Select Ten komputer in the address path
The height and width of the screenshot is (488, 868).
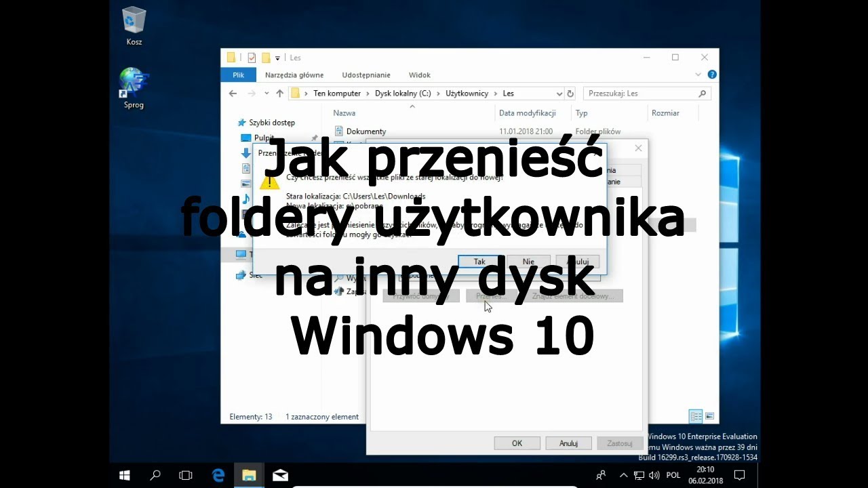(x=337, y=94)
